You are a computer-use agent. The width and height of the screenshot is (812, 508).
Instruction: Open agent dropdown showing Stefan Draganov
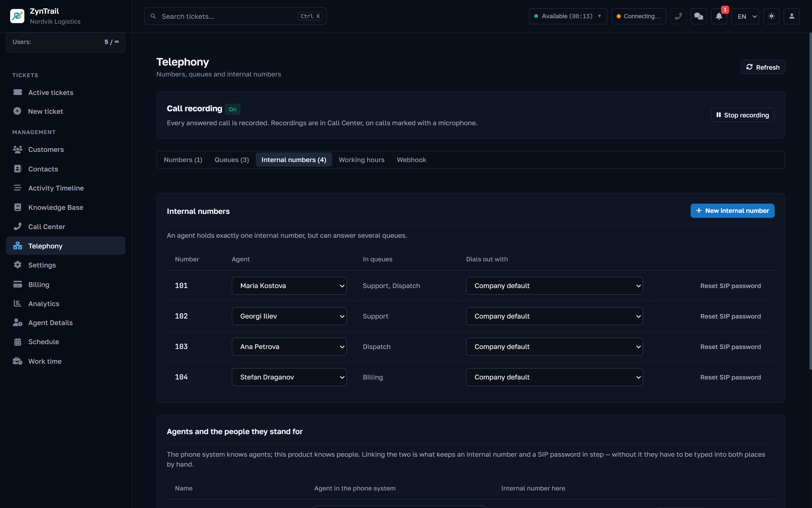click(289, 377)
